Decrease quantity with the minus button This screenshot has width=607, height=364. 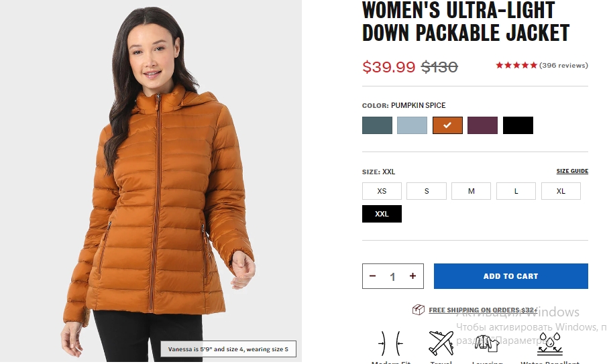372,276
